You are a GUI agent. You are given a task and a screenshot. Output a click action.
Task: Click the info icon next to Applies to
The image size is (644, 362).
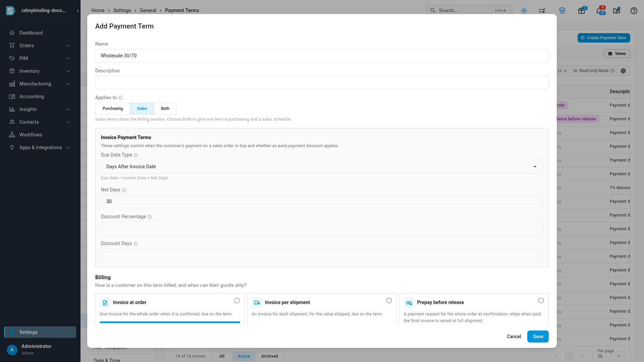(x=121, y=98)
